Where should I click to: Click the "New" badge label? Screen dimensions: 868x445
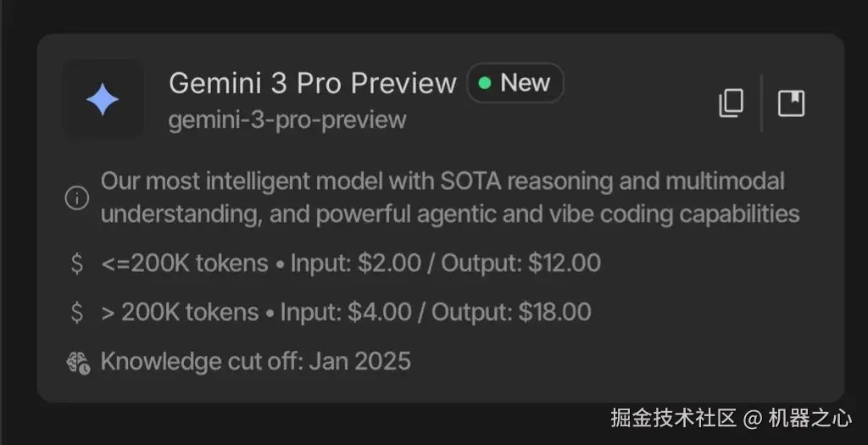coord(525,83)
